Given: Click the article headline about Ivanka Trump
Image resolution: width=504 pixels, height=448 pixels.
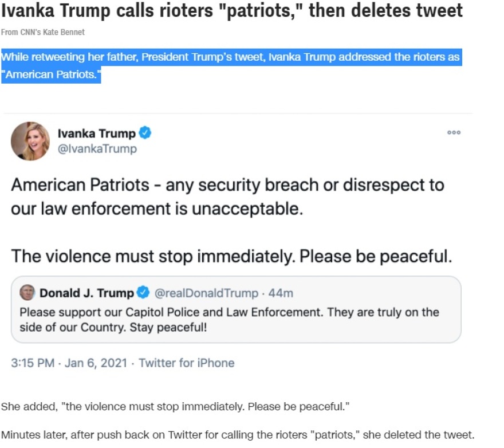Looking at the screenshot, I should 231,11.
